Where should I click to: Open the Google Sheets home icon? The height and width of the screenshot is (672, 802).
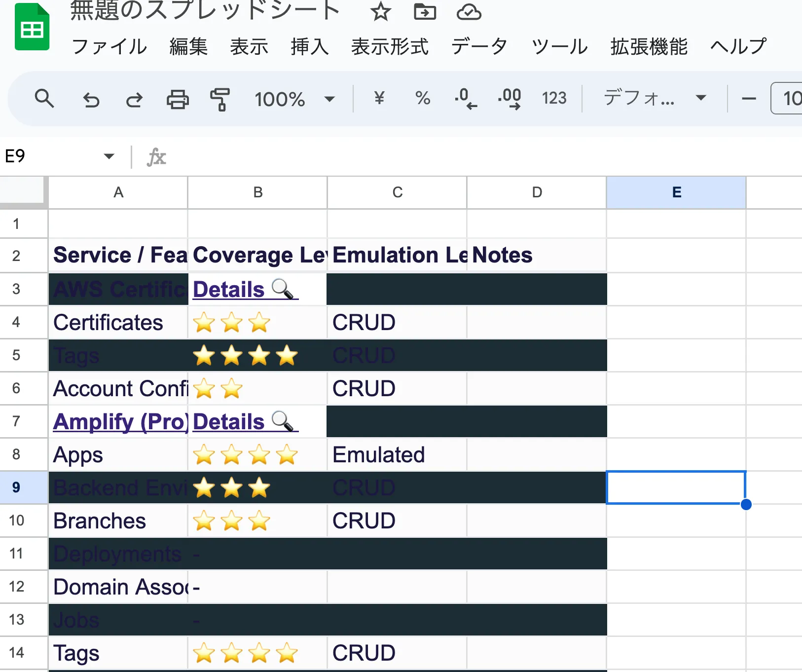tap(32, 27)
